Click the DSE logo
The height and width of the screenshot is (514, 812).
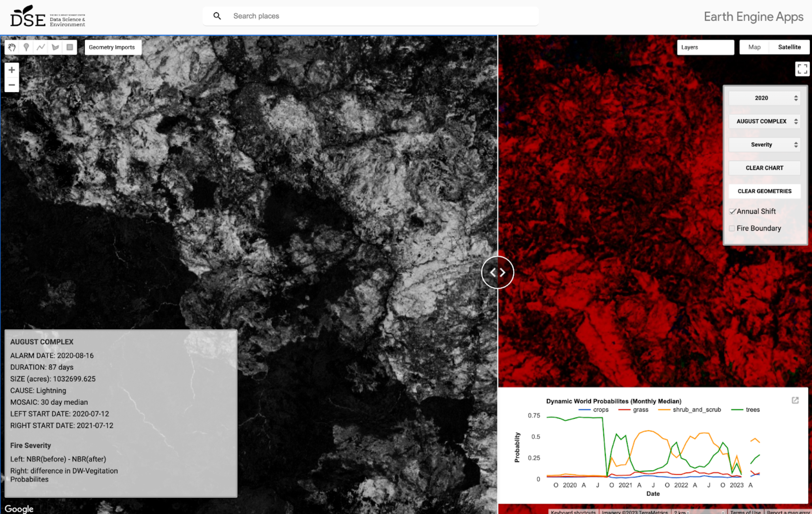coord(48,17)
